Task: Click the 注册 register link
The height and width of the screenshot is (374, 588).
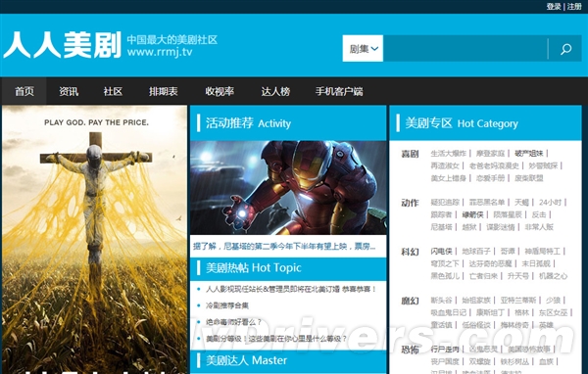Action: pos(574,7)
